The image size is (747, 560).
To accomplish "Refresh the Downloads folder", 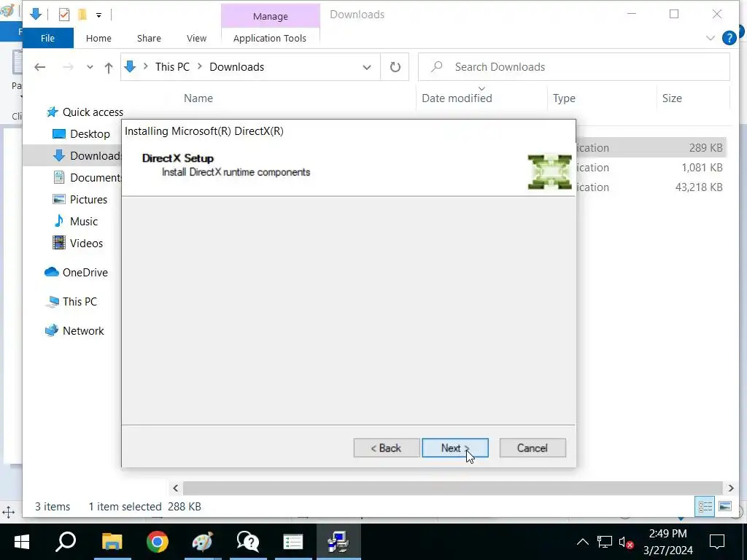I will 395,67.
